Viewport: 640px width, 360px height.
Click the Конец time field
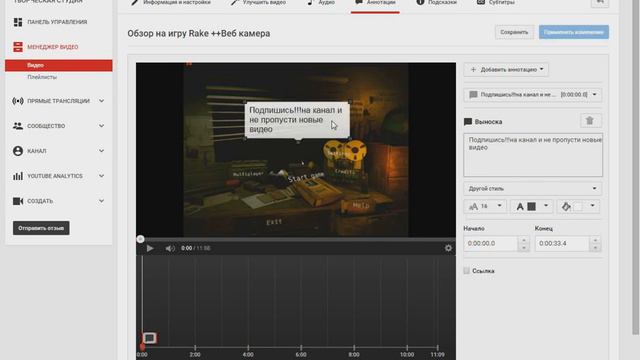pyautogui.click(x=562, y=244)
